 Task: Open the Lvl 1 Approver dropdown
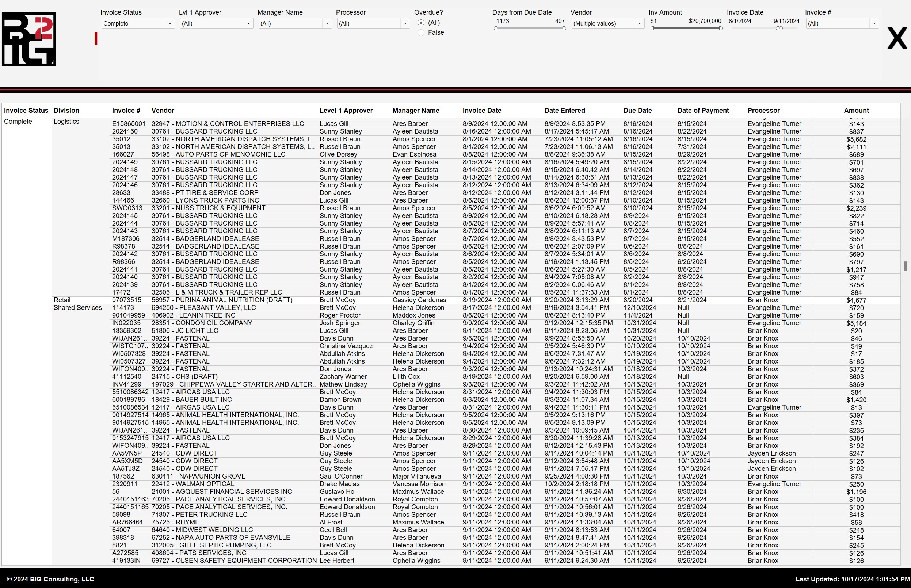pyautogui.click(x=216, y=23)
